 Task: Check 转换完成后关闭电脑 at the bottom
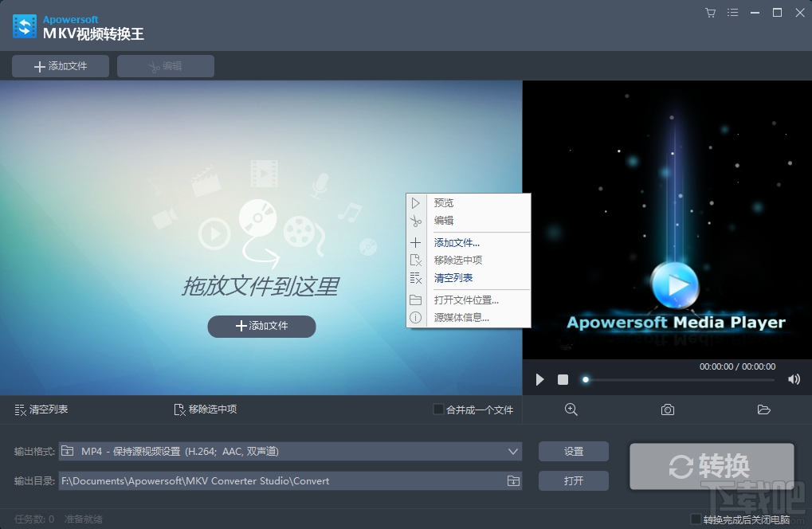pos(696,519)
